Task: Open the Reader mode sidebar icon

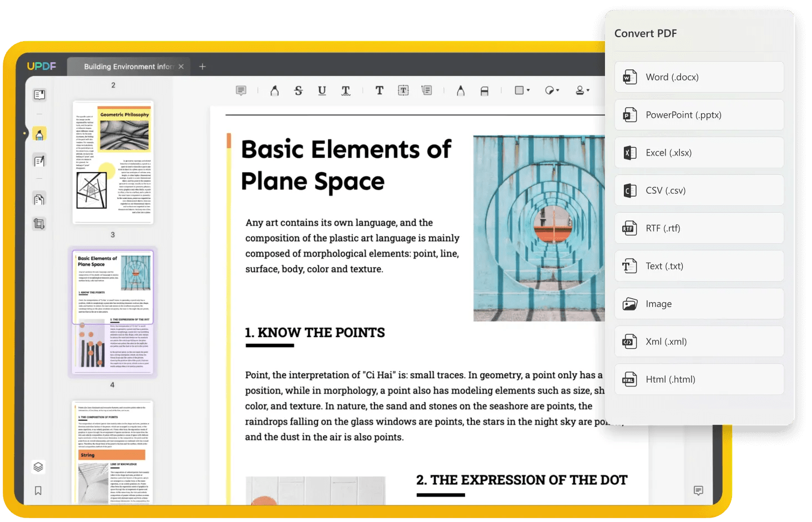Action: pyautogui.click(x=39, y=94)
